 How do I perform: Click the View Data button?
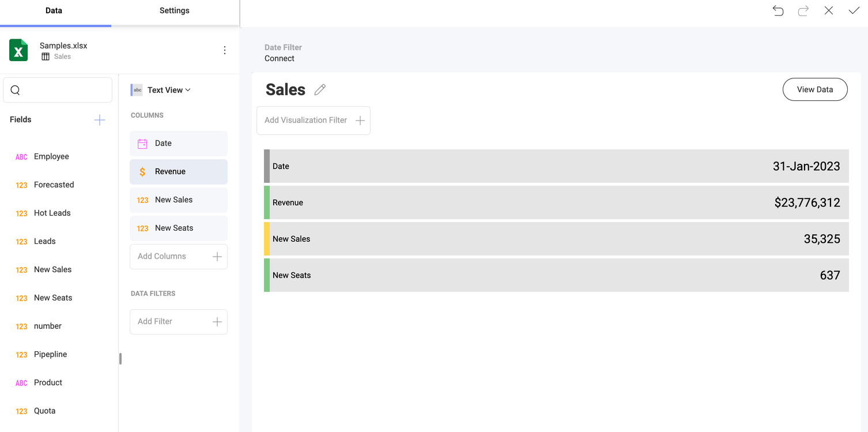point(815,89)
